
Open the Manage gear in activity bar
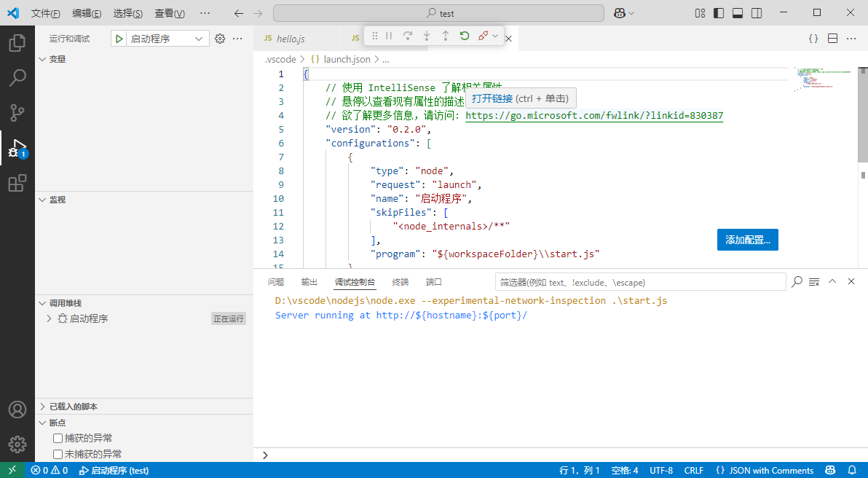(x=17, y=444)
